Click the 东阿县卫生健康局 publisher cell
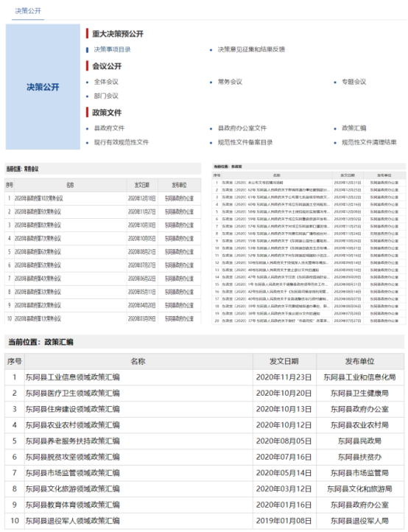The width and height of the screenshot is (408, 532). click(359, 393)
